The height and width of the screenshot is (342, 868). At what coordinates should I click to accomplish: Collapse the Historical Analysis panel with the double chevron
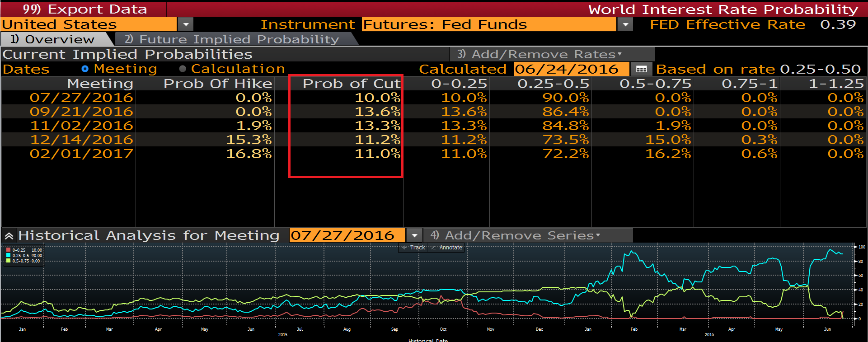tap(9, 236)
